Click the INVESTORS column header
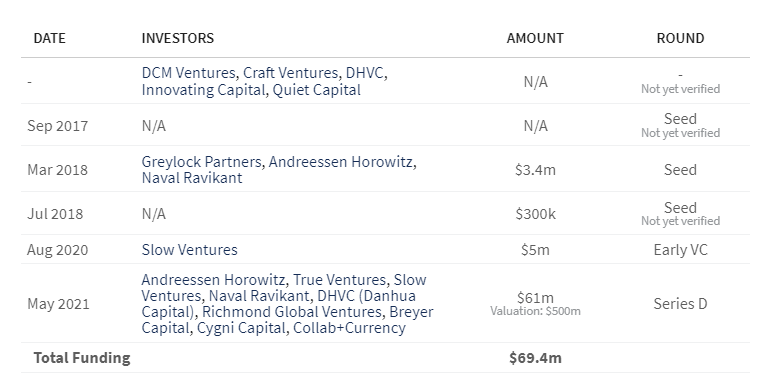The image size is (767, 391). [178, 38]
